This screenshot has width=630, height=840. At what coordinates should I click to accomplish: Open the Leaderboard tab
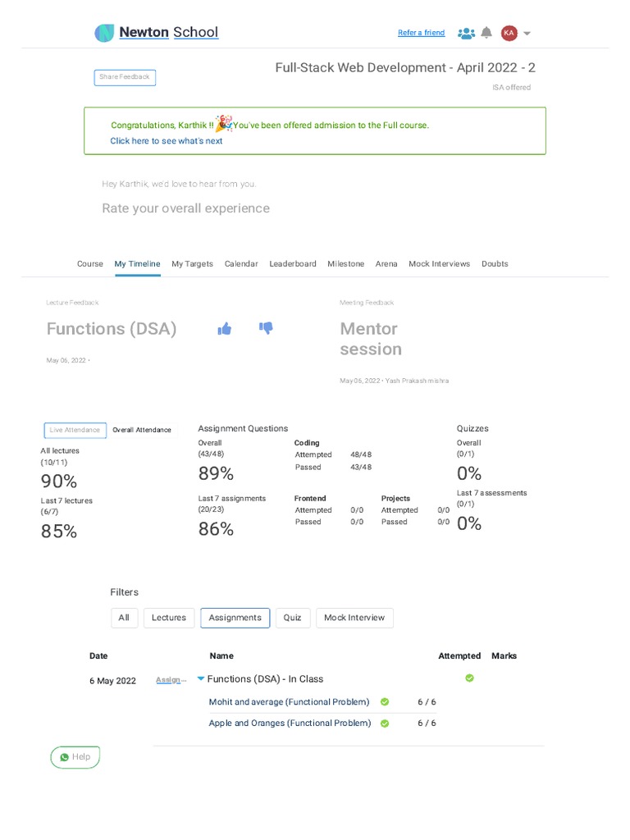[x=293, y=264]
